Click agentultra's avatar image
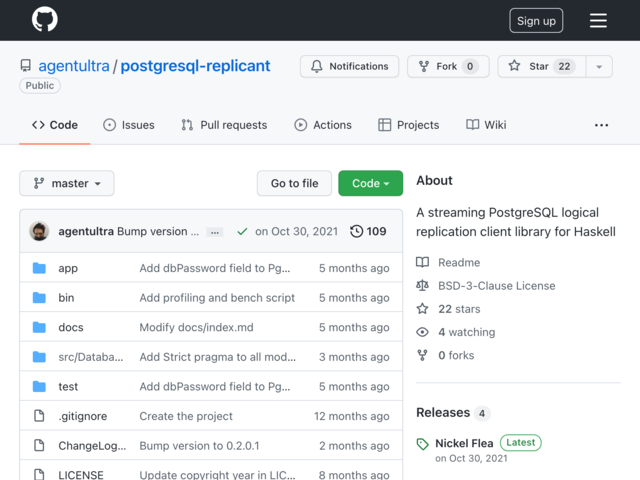This screenshot has width=640, height=480. tap(39, 231)
